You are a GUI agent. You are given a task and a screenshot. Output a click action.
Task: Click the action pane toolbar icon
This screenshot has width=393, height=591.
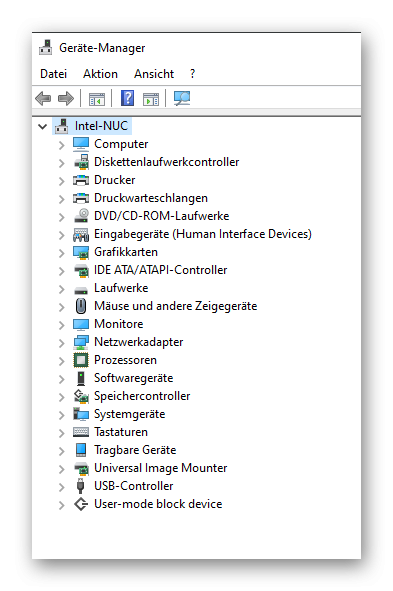tap(151, 99)
